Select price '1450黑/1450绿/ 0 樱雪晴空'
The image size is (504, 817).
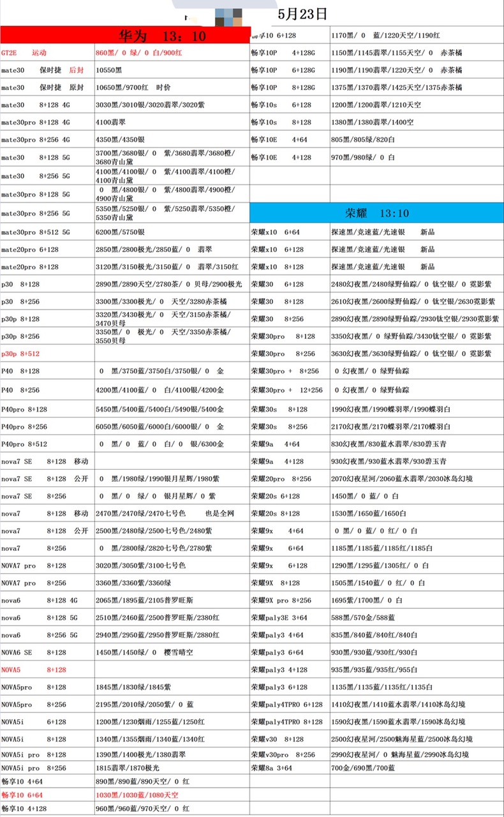point(172,652)
